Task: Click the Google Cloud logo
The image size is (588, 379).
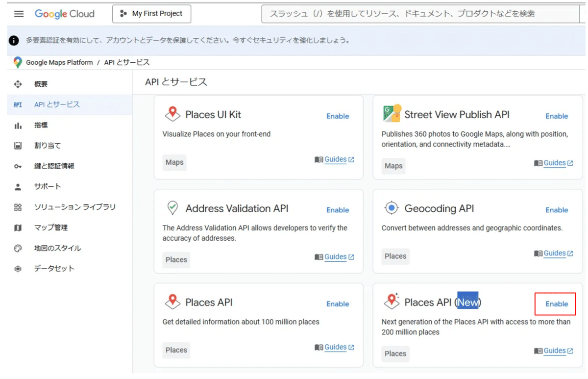Action: coord(64,14)
